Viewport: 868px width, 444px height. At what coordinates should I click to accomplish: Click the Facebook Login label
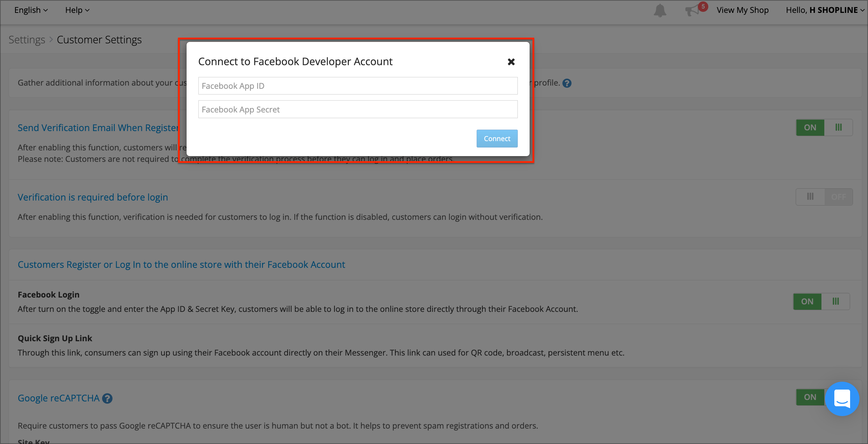coord(49,295)
